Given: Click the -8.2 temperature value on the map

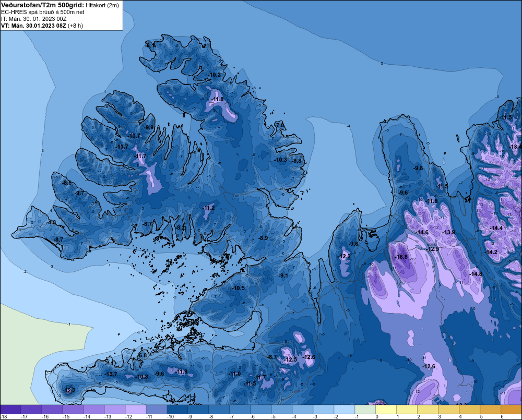Looking at the screenshot, I should (180, 227).
